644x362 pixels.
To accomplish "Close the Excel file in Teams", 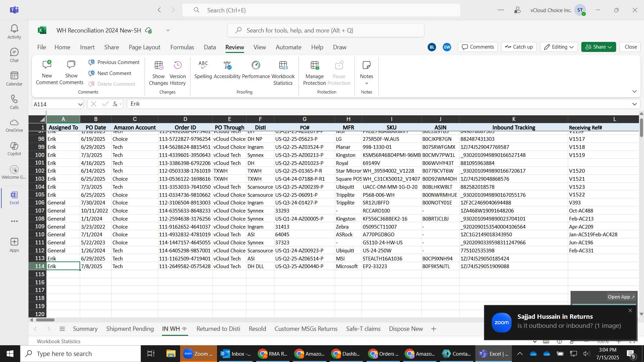I will click(x=631, y=47).
